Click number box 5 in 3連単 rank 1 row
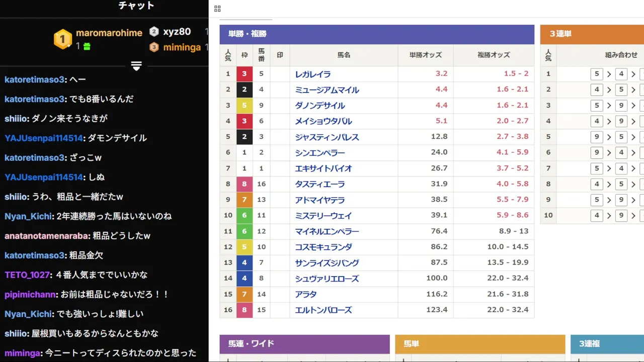The height and width of the screenshot is (362, 644). [x=597, y=74]
